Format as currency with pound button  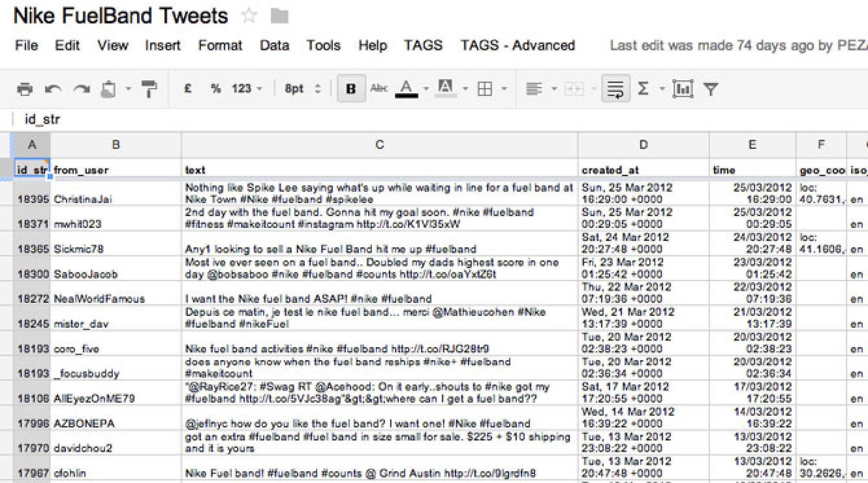(x=187, y=89)
